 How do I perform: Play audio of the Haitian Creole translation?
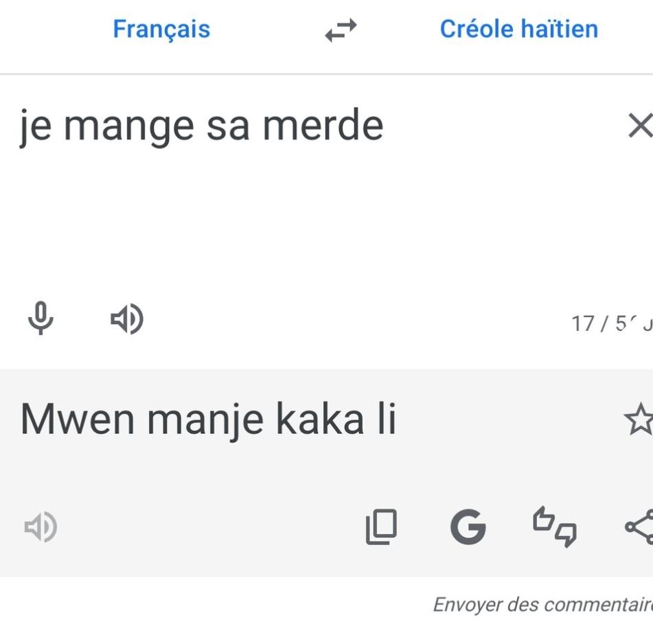[x=41, y=527]
